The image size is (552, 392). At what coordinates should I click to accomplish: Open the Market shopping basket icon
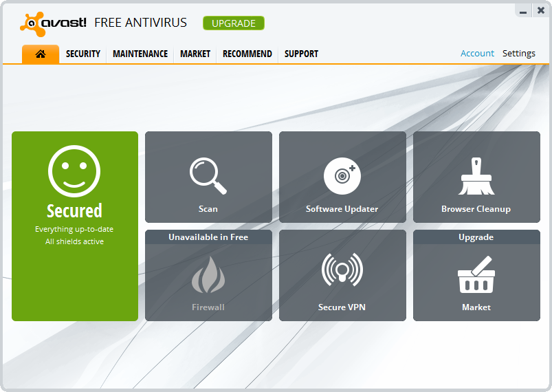point(476,276)
